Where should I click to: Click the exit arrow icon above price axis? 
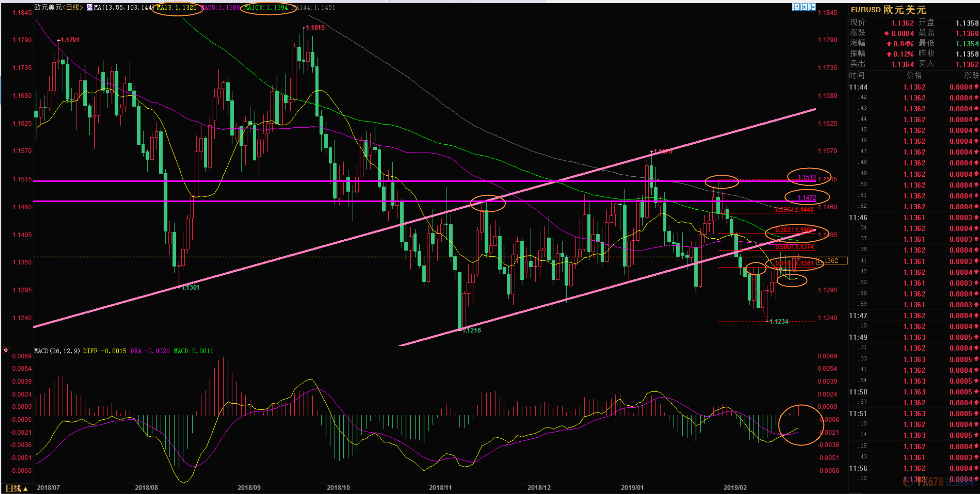pos(812,7)
